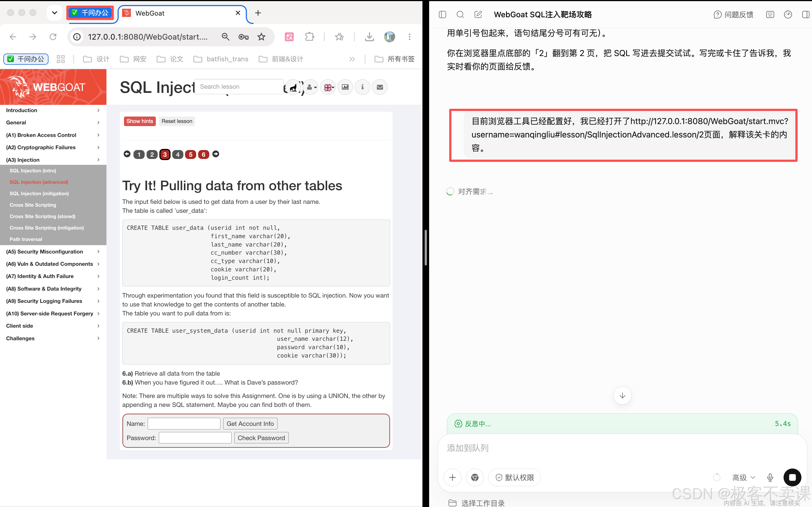
Task: Open the WebGoat user account dropdown
Action: 311,87
